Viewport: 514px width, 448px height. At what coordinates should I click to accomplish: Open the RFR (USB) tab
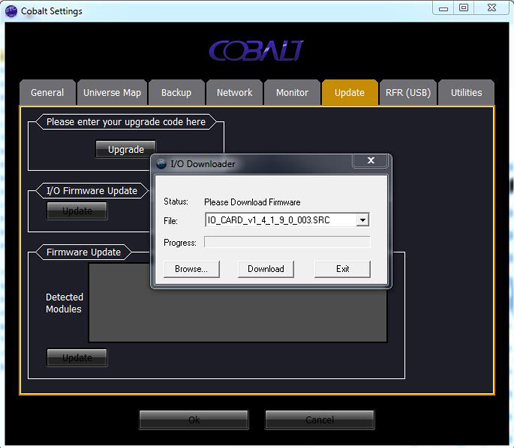[x=408, y=93]
